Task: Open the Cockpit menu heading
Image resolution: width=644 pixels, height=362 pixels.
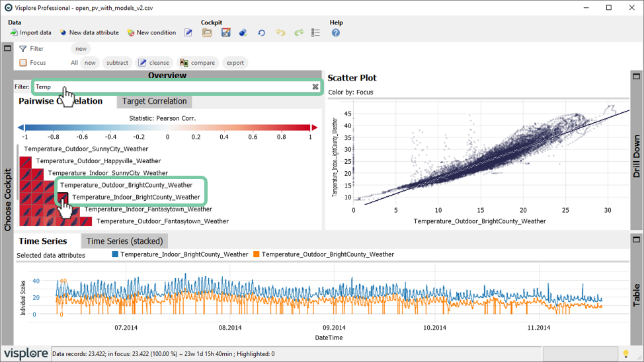Action: 211,22
